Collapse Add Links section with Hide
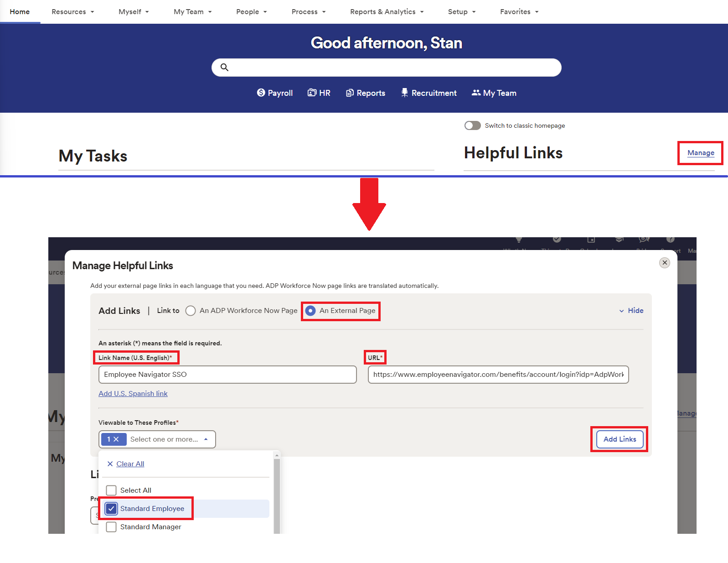Viewport: 728px width, 563px height. [x=631, y=311]
